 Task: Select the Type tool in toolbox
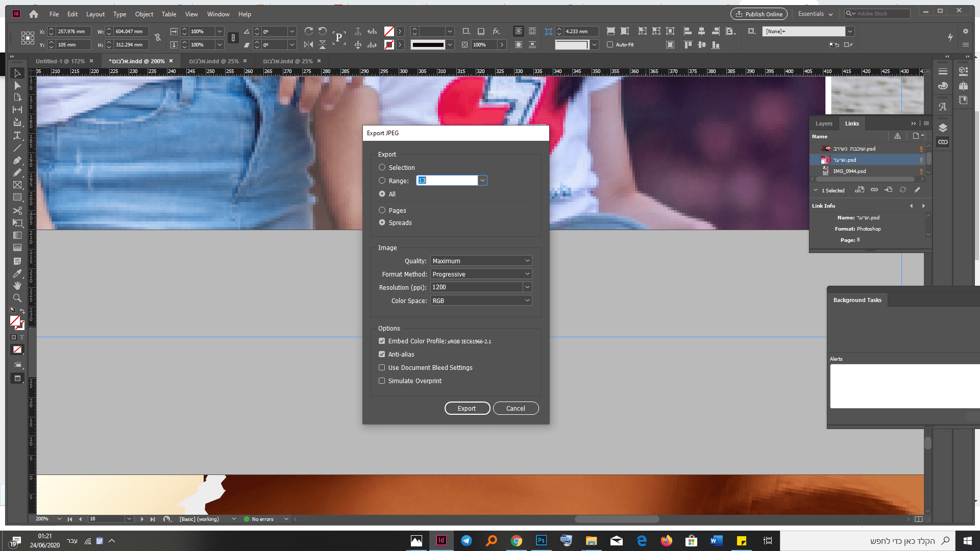(17, 136)
